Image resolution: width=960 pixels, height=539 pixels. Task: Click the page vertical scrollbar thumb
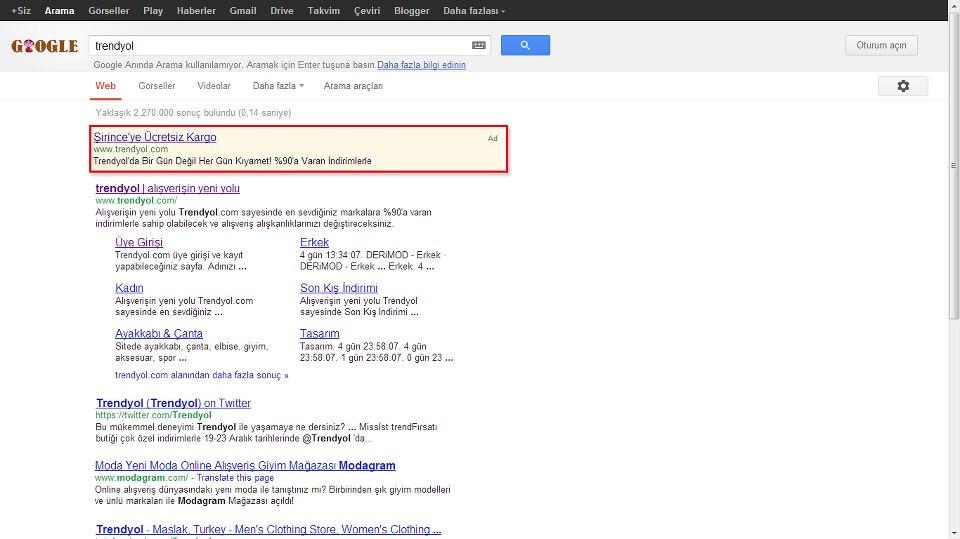point(954,165)
